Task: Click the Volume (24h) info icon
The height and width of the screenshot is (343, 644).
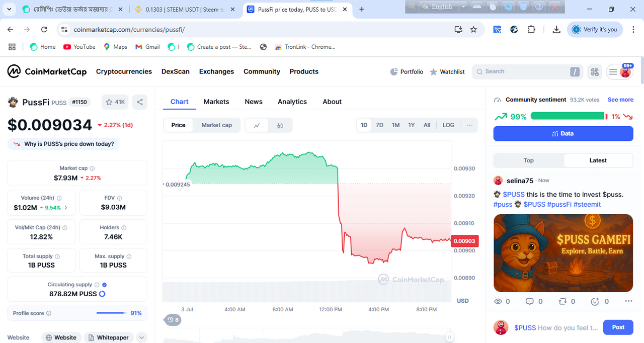Action: [x=59, y=198]
